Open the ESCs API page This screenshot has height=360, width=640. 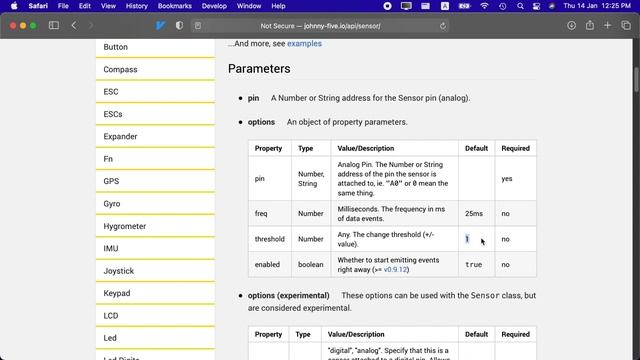click(x=156, y=114)
